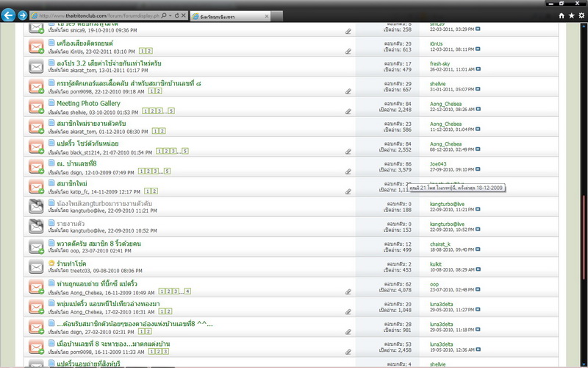588x368 pixels.
Task: Go back with the browser back arrow
Action: [8, 15]
